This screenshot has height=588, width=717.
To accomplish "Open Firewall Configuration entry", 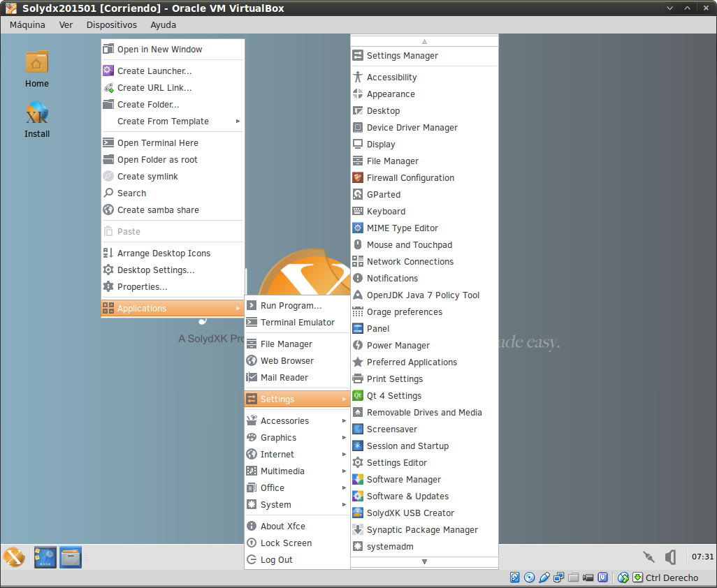I will point(410,178).
